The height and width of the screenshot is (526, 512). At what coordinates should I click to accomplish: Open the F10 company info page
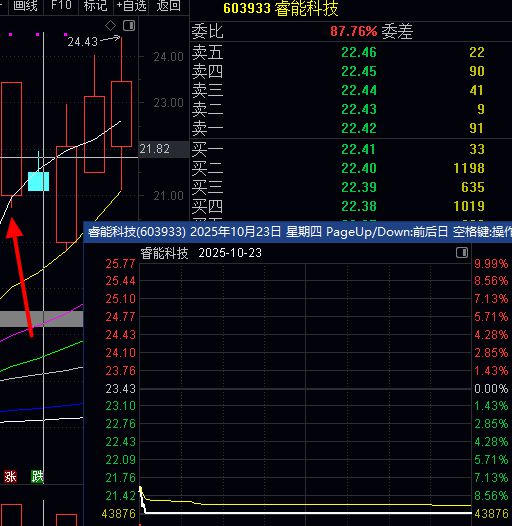pos(61,6)
